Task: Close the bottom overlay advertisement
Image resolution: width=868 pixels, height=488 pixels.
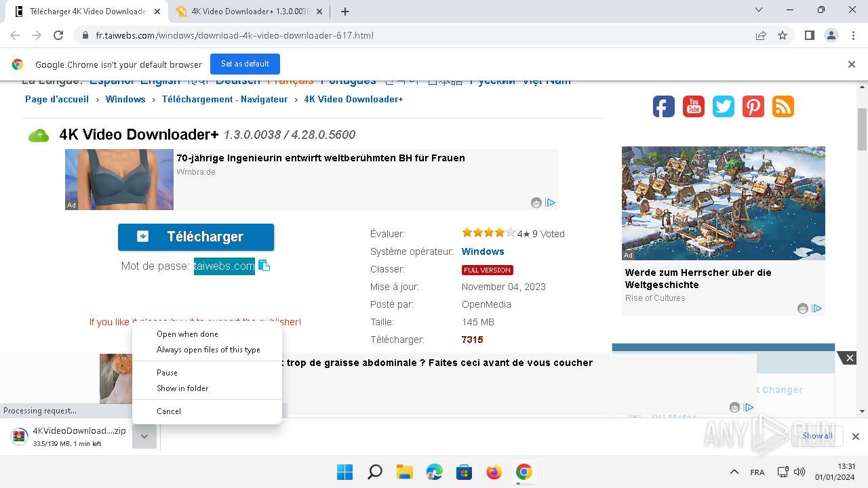Action: click(x=850, y=358)
